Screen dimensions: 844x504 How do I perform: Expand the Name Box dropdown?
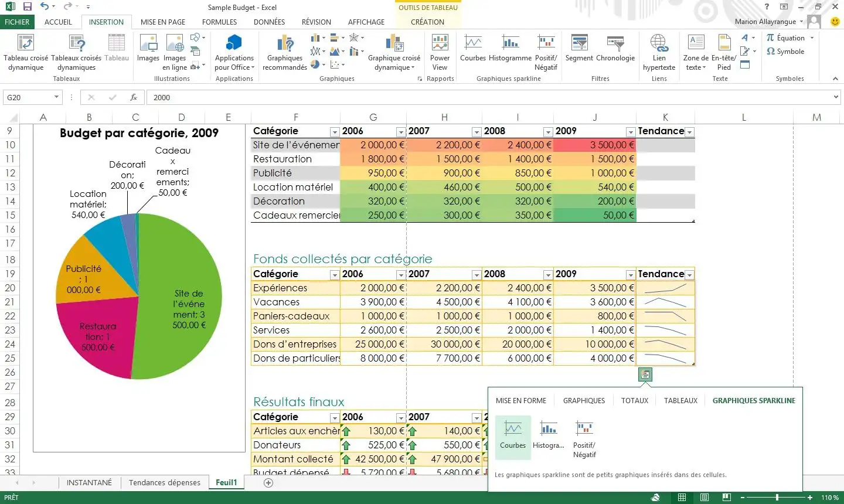click(x=57, y=97)
